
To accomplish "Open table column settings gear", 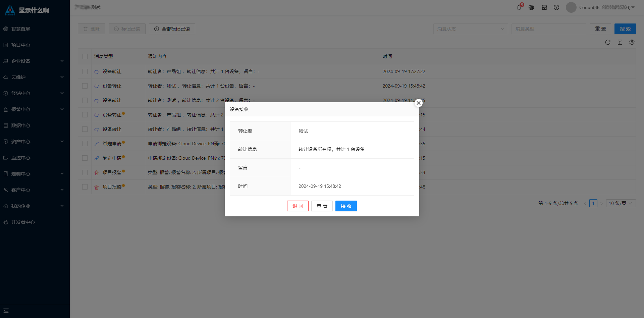I will point(632,42).
